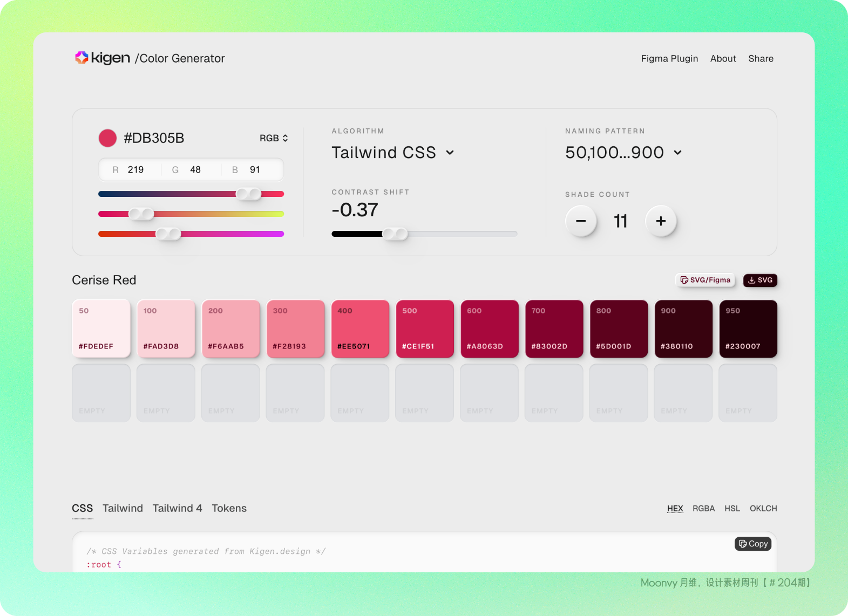Switch output format to RGBA
The height and width of the screenshot is (616, 848).
click(x=703, y=508)
